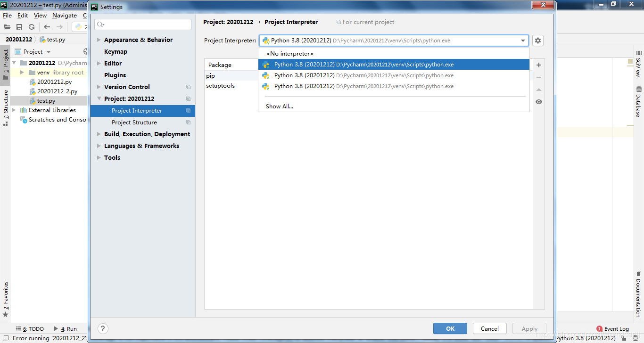Open the Documentation side tab
The width and height of the screenshot is (644, 343).
click(638, 294)
